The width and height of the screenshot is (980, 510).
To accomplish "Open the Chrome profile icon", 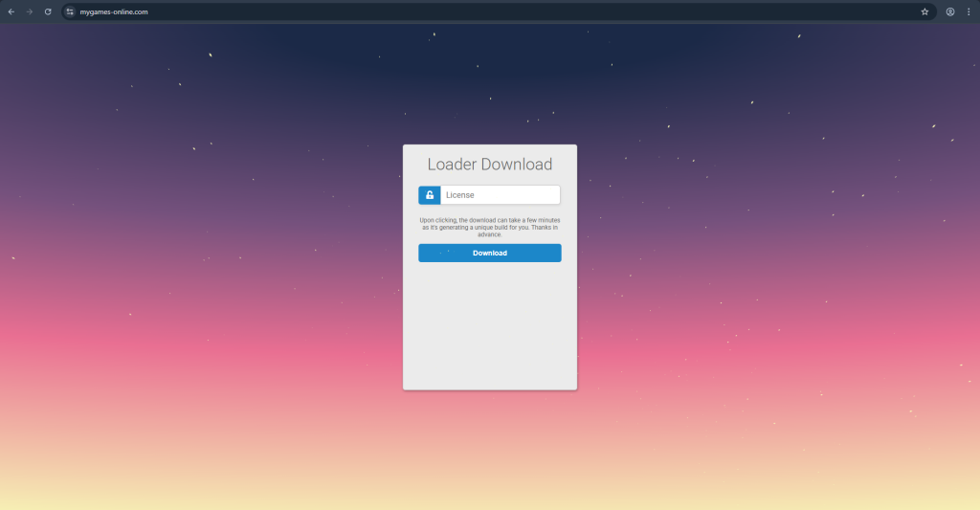I will 950,11.
